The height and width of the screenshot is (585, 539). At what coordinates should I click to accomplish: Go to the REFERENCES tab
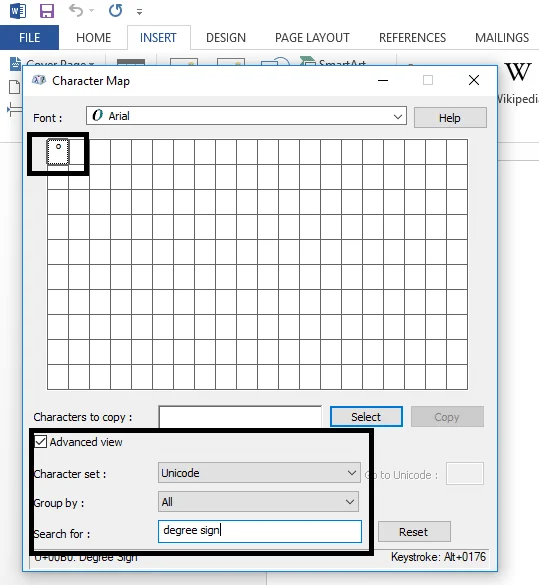pos(412,38)
